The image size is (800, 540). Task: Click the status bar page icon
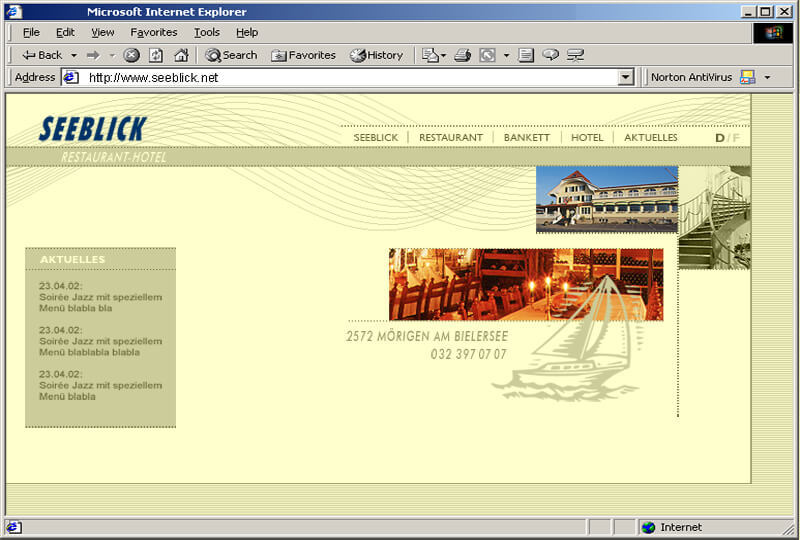(x=13, y=527)
